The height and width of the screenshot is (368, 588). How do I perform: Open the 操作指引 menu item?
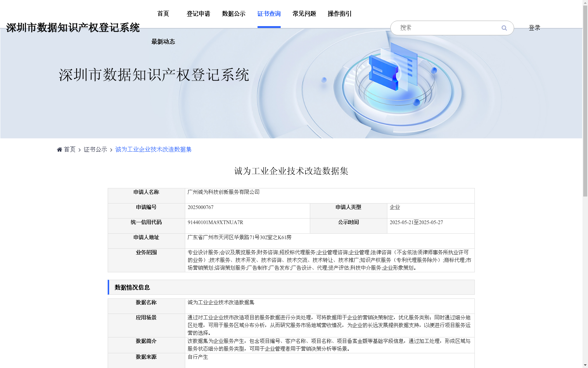340,14
